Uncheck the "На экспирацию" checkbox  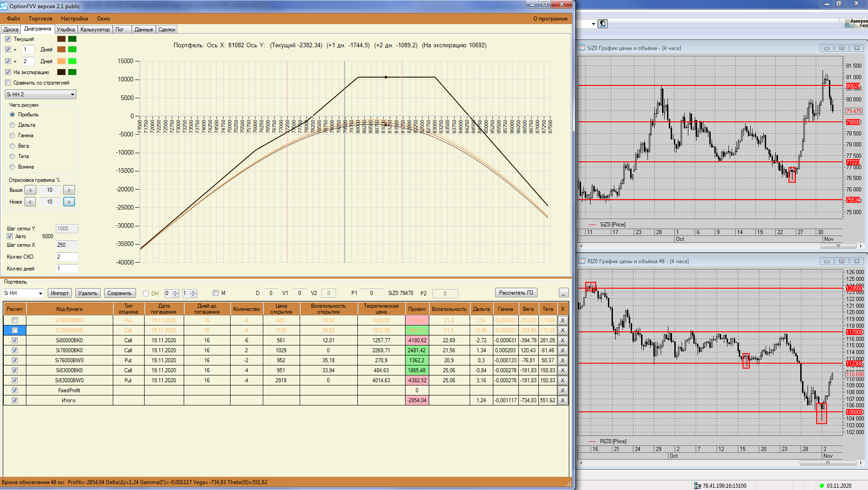tap(8, 72)
